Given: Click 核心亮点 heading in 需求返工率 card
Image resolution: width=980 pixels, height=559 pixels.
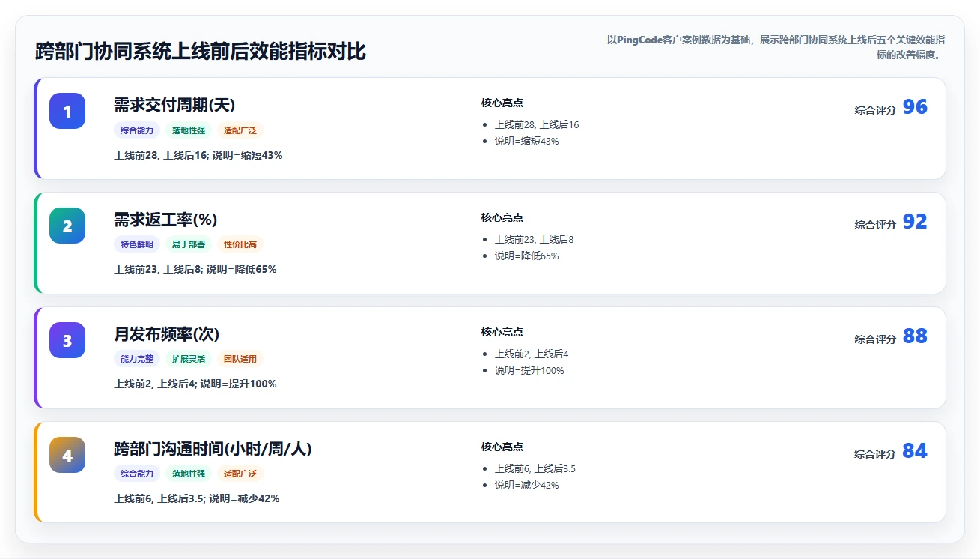Looking at the screenshot, I should [x=502, y=218].
